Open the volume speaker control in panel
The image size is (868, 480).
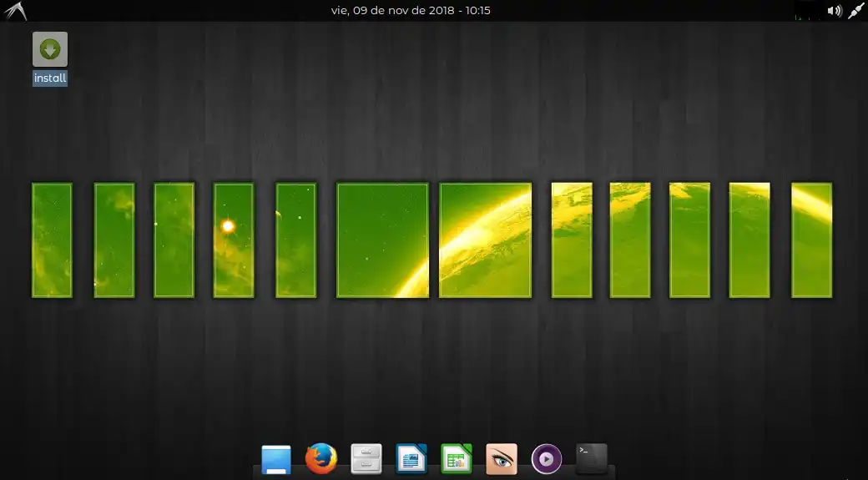[x=835, y=11]
